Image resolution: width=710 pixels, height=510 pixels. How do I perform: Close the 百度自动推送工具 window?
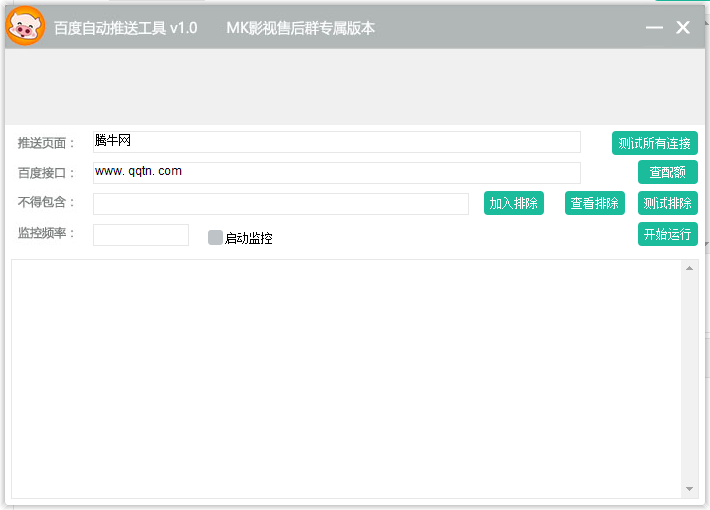tap(683, 28)
